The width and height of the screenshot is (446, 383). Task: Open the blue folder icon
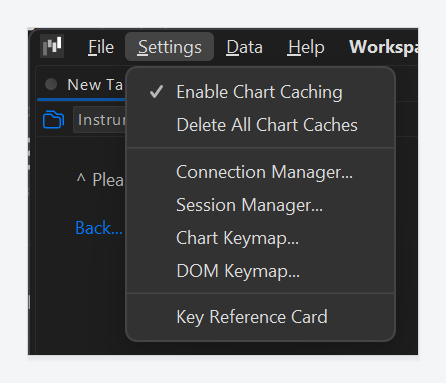(53, 119)
